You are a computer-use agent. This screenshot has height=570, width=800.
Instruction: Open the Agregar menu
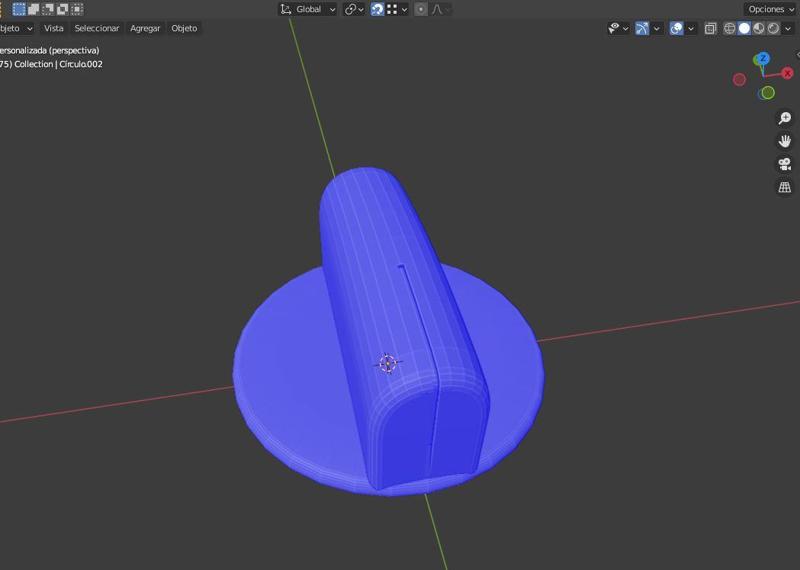[x=145, y=29]
